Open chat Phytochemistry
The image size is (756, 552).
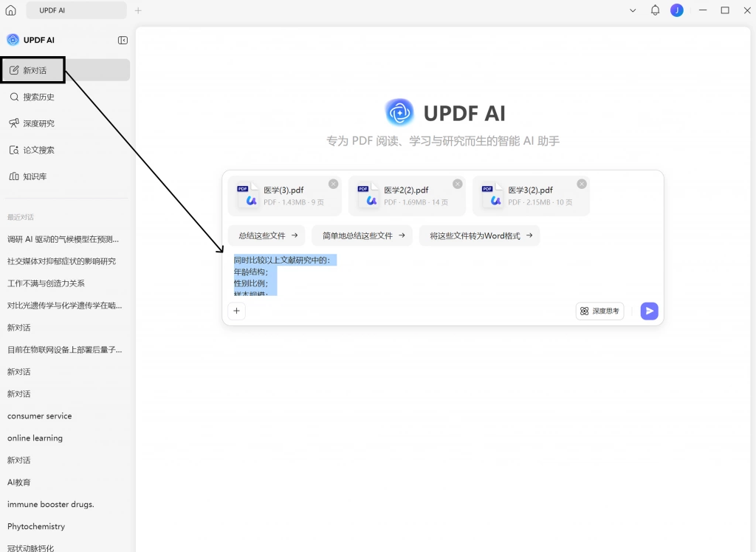(36, 527)
